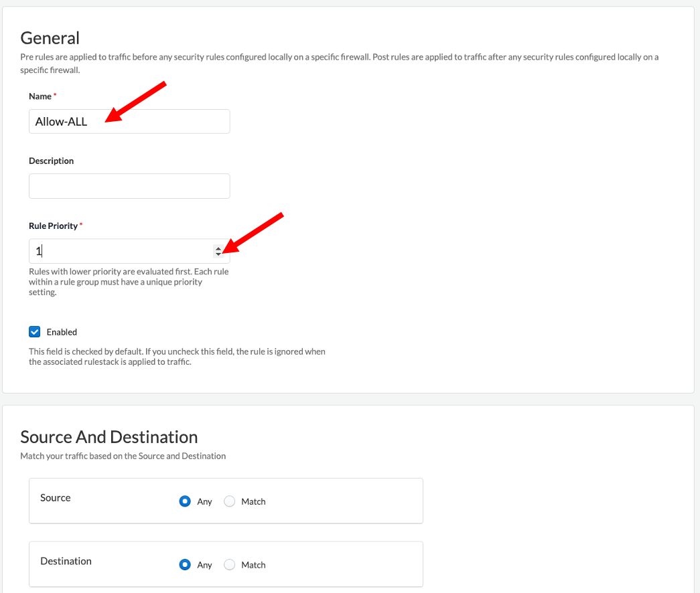
Task: Select Match for Source
Action: coord(230,501)
